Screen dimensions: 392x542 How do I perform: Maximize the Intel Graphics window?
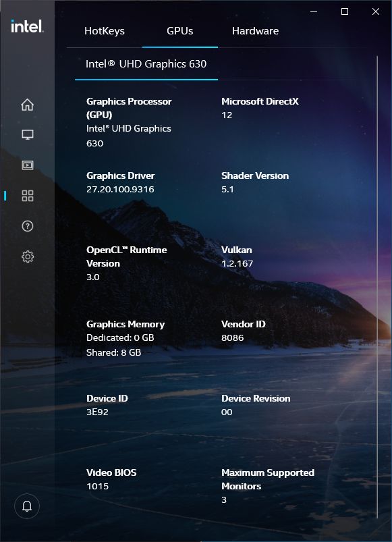344,11
